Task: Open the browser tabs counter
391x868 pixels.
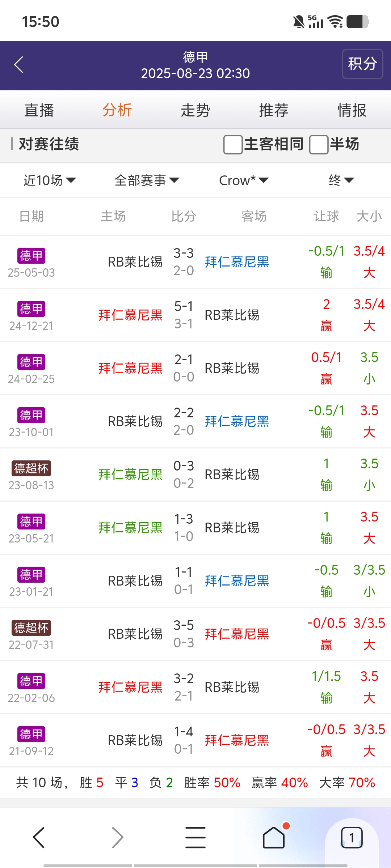Action: (x=352, y=837)
